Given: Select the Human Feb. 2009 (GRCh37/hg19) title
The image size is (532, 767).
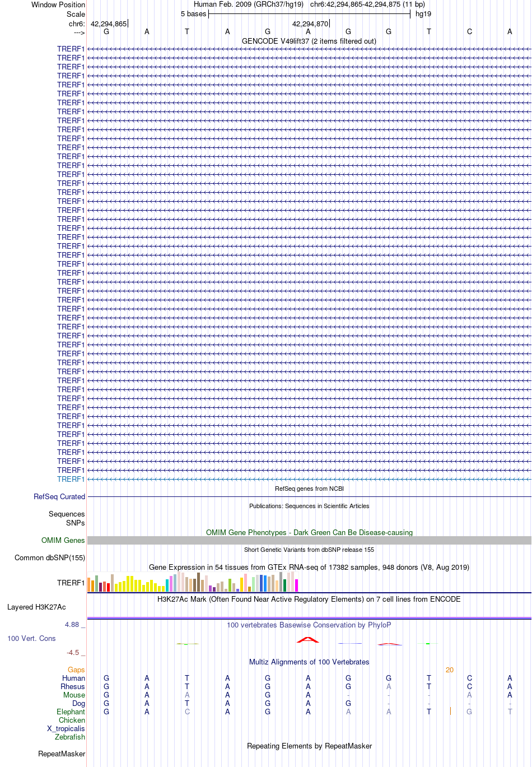Looking at the screenshot, I should pyautogui.click(x=249, y=4).
